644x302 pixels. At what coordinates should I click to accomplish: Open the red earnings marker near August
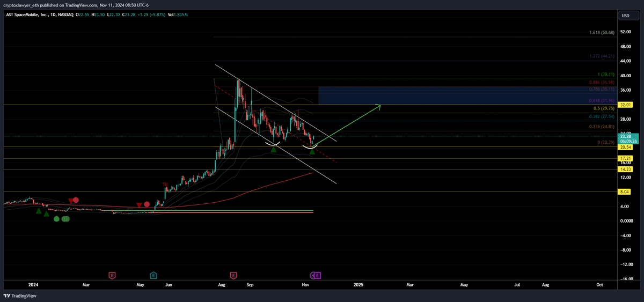[233, 275]
